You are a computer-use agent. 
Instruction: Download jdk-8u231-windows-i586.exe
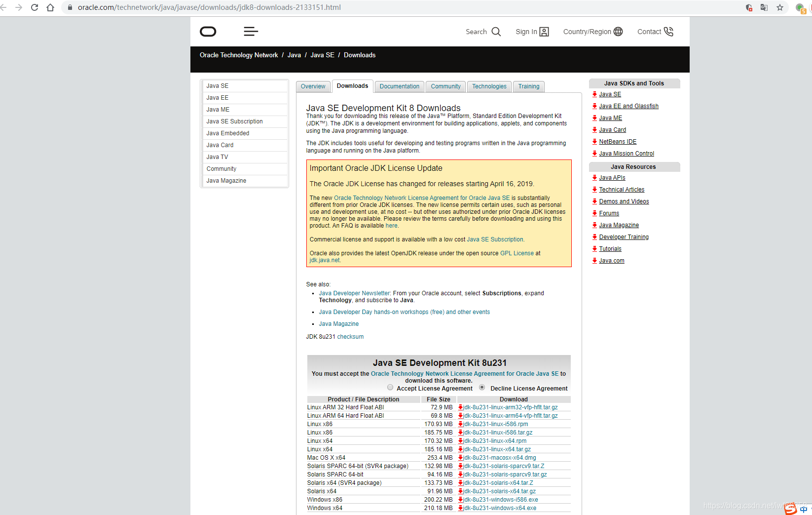[500, 500]
